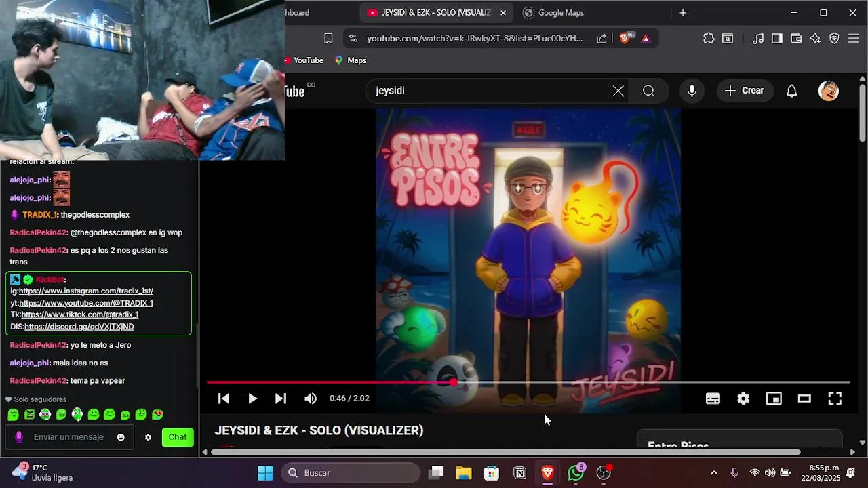Open the KickBot YouTube @TRADIX_1 link
This screenshot has height=488, width=868.
pyautogui.click(x=85, y=303)
